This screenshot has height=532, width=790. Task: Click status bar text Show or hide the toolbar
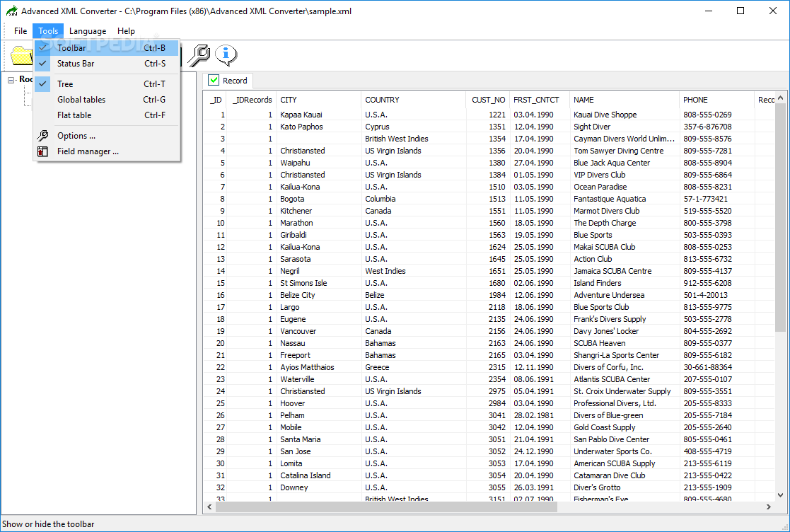click(x=48, y=524)
